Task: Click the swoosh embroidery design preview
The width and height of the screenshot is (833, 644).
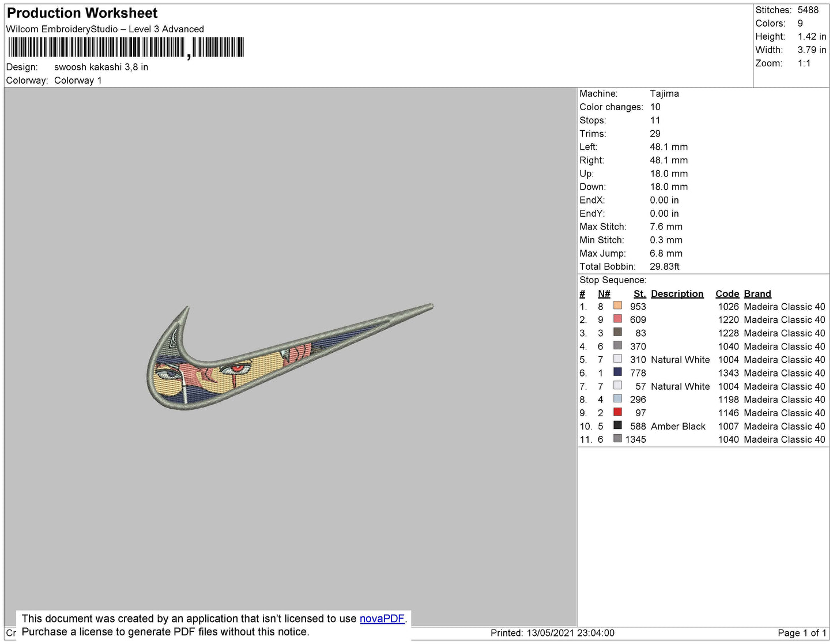Action: coord(290,357)
